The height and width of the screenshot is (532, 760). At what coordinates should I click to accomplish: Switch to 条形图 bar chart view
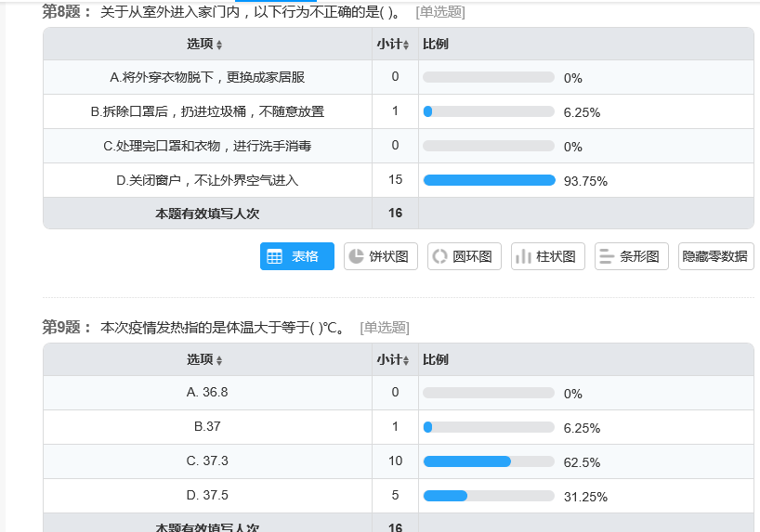(x=632, y=256)
